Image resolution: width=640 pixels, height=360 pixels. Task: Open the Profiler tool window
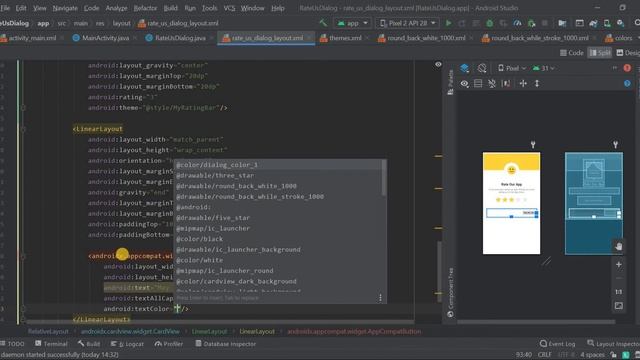click(169, 344)
